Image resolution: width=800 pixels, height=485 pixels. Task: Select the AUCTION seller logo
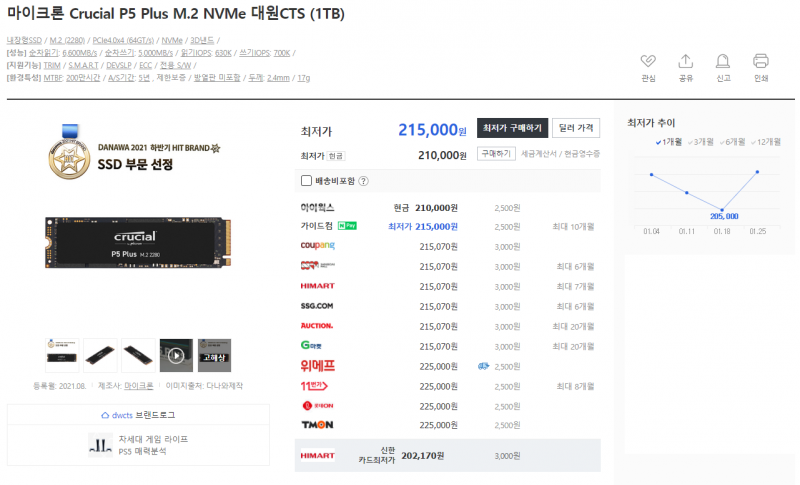pos(317,326)
